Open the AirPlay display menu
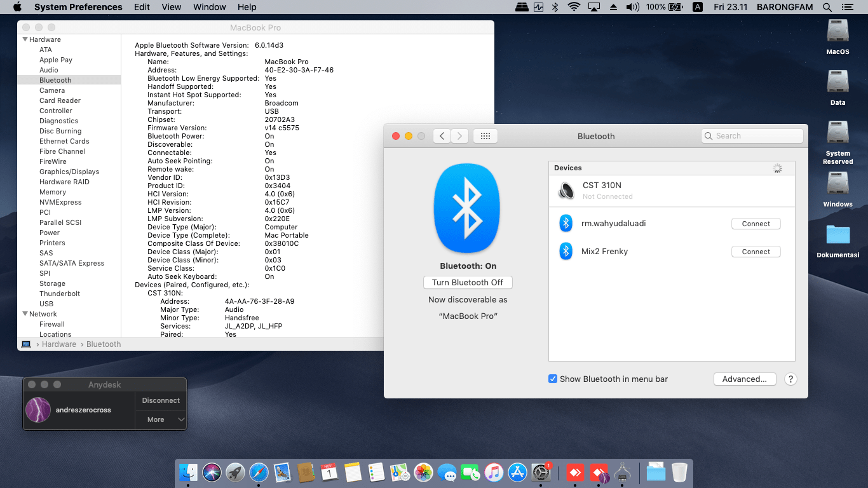The height and width of the screenshot is (488, 868). tap(594, 7)
